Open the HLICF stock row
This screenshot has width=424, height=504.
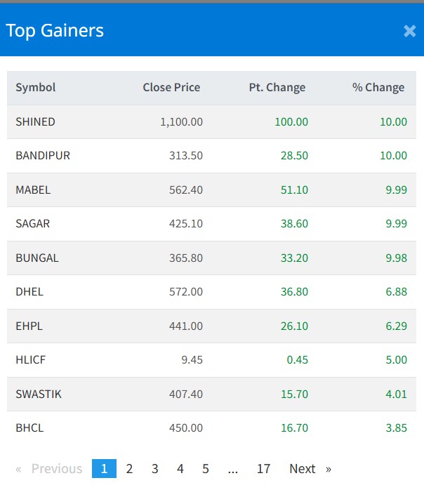[x=31, y=360]
